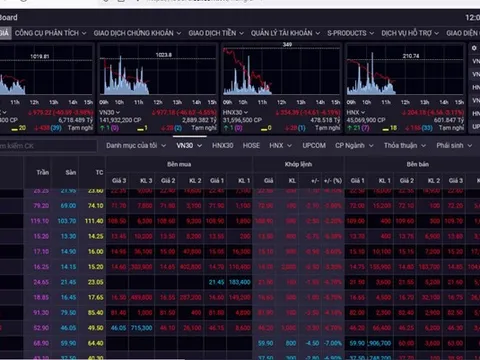Expand the Phái sinh dropdown
Viewport: 480px width, 360px height.
click(454, 146)
